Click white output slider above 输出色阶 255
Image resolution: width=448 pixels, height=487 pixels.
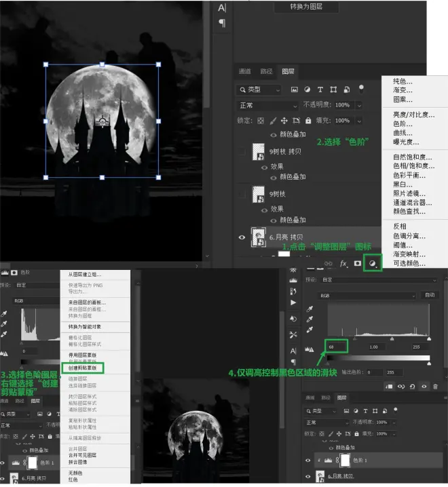[429, 363]
